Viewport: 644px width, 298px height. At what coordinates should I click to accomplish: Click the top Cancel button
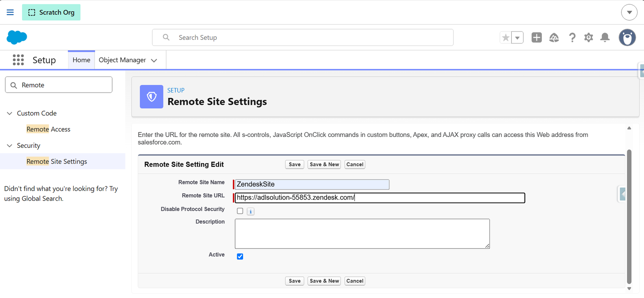(355, 164)
